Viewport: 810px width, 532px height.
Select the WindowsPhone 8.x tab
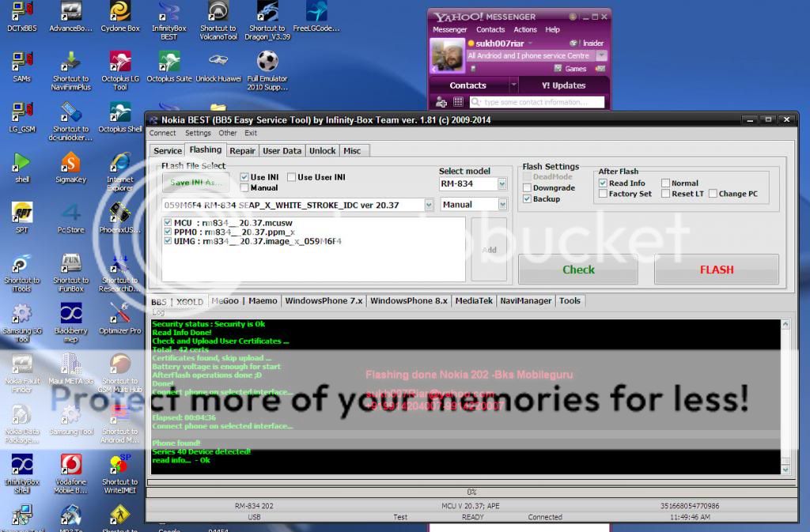tap(409, 301)
